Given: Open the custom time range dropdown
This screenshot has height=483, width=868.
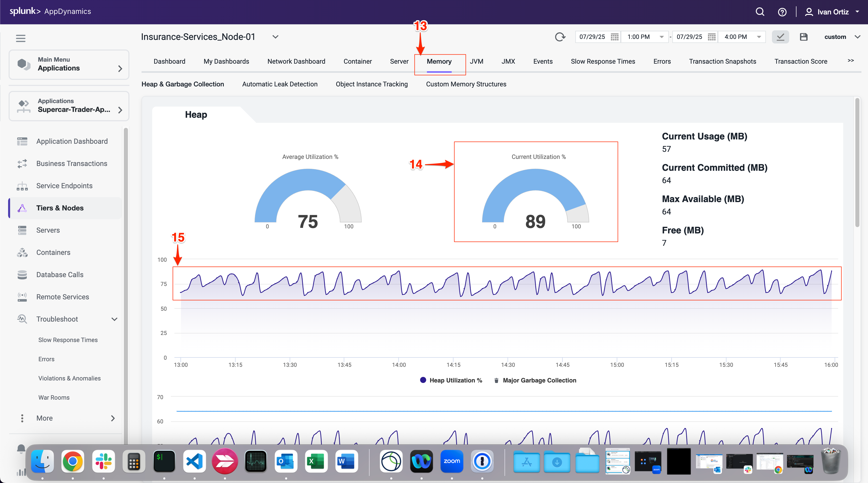Looking at the screenshot, I should pos(841,37).
